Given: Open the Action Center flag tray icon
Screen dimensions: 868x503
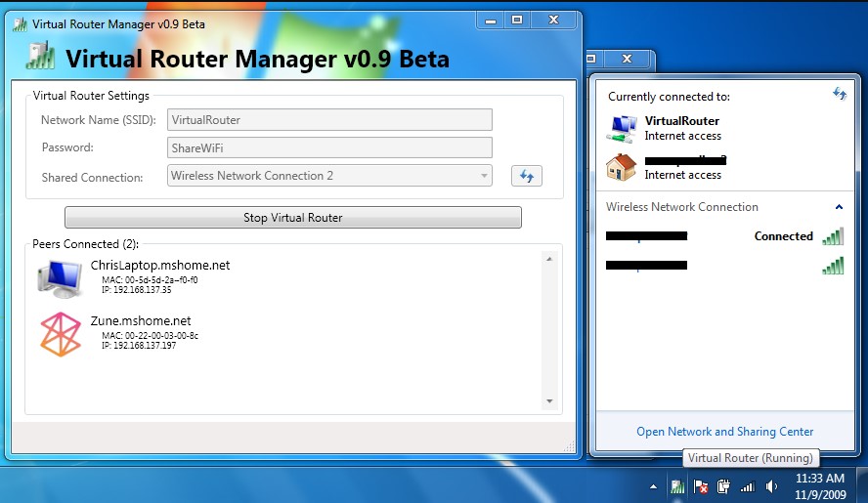Looking at the screenshot, I should point(701,485).
